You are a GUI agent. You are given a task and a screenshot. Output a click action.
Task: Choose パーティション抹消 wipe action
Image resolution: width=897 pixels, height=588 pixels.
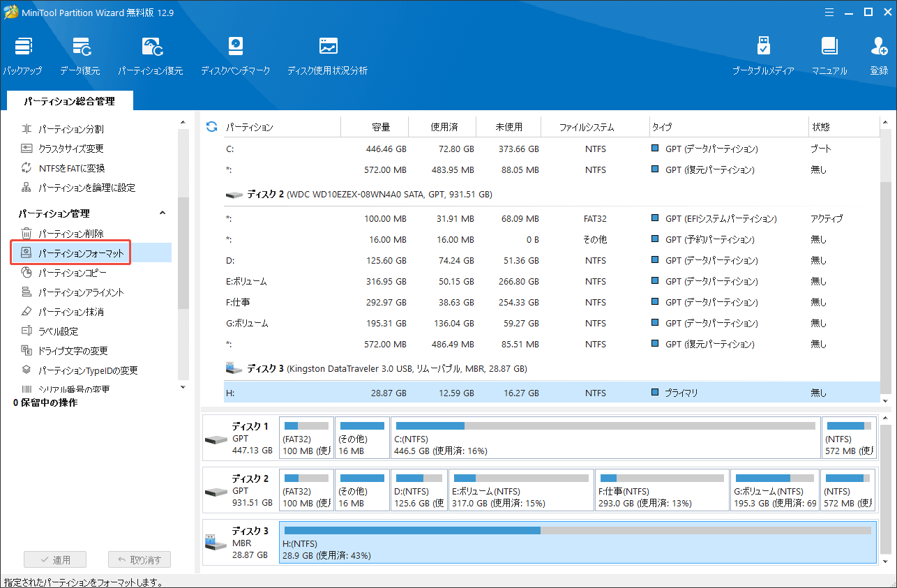pyautogui.click(x=63, y=312)
